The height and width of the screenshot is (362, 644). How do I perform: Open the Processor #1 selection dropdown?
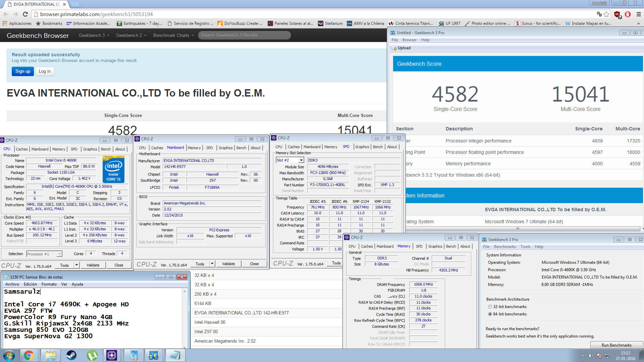(x=44, y=254)
